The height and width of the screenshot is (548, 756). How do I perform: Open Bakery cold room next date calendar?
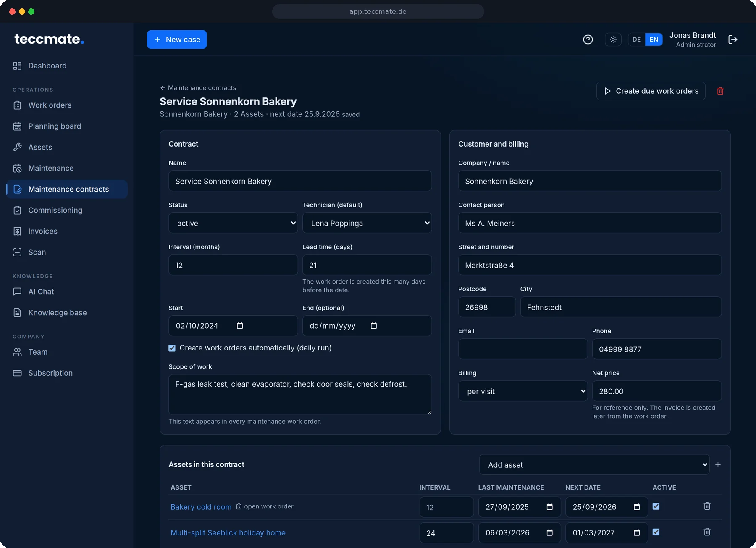coord(637,507)
